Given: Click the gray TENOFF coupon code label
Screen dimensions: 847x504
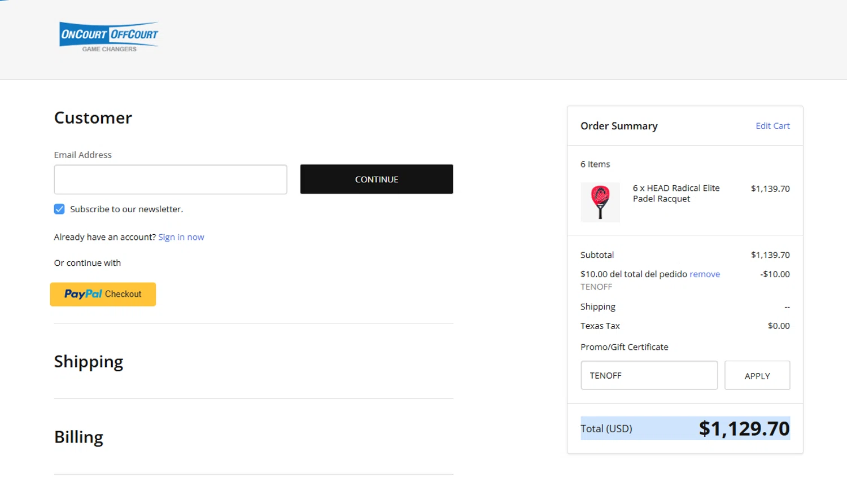Looking at the screenshot, I should [596, 287].
